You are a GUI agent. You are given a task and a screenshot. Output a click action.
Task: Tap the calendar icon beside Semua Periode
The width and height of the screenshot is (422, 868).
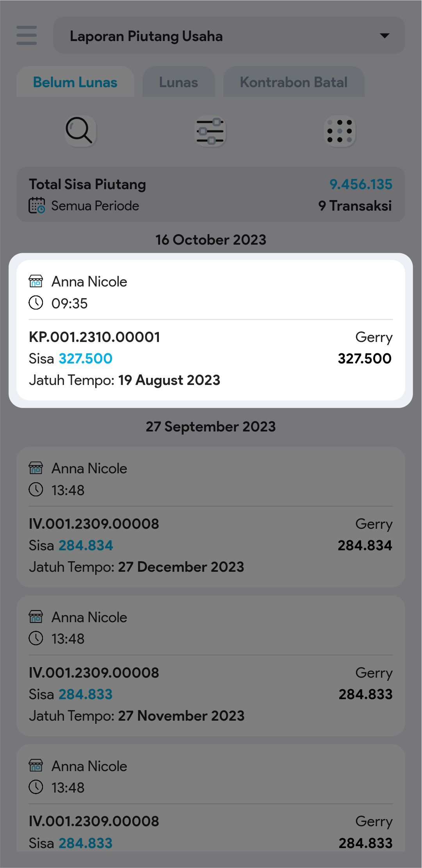pyautogui.click(x=37, y=206)
